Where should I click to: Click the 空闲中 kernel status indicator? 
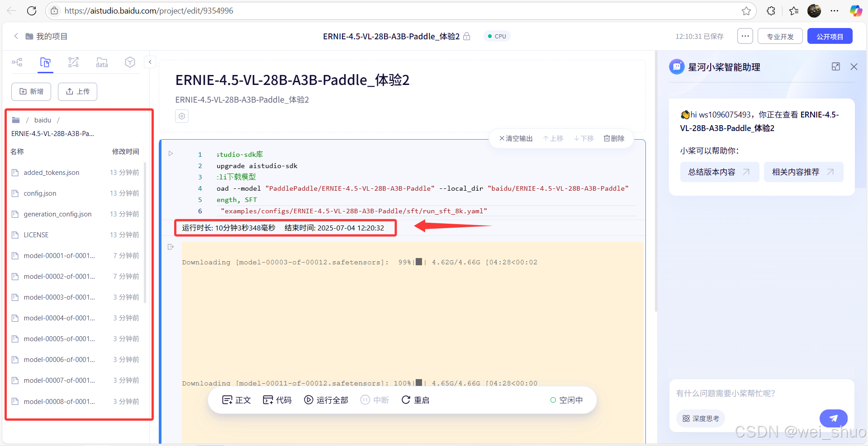coord(567,400)
